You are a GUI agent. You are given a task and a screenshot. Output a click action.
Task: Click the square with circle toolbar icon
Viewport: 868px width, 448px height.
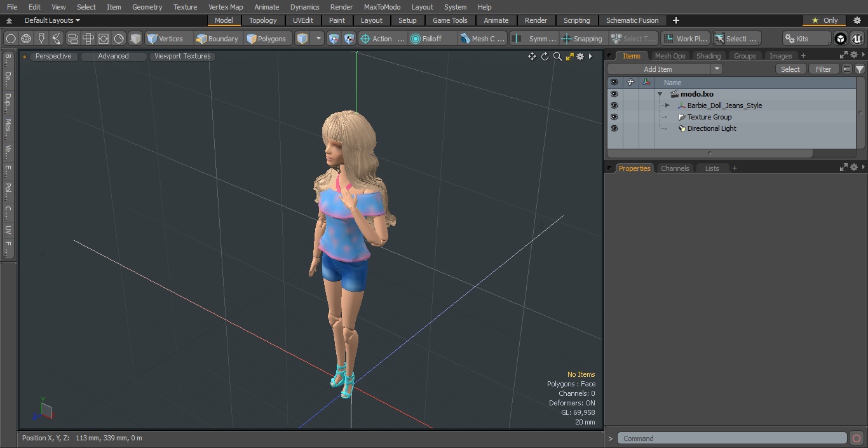click(x=103, y=39)
